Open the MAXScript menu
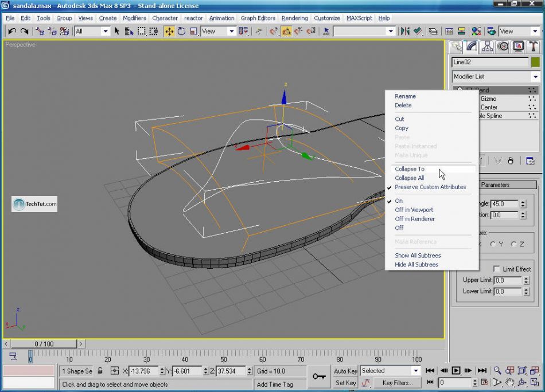 point(359,18)
